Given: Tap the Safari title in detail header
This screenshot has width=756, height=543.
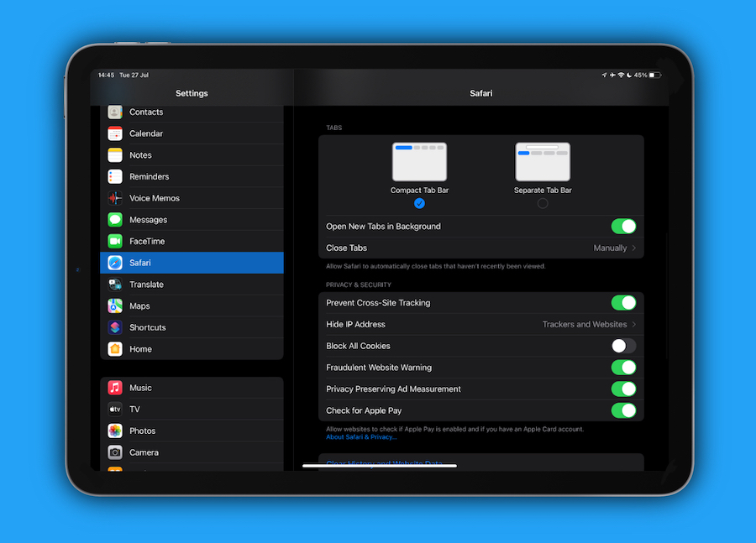Looking at the screenshot, I should [481, 93].
